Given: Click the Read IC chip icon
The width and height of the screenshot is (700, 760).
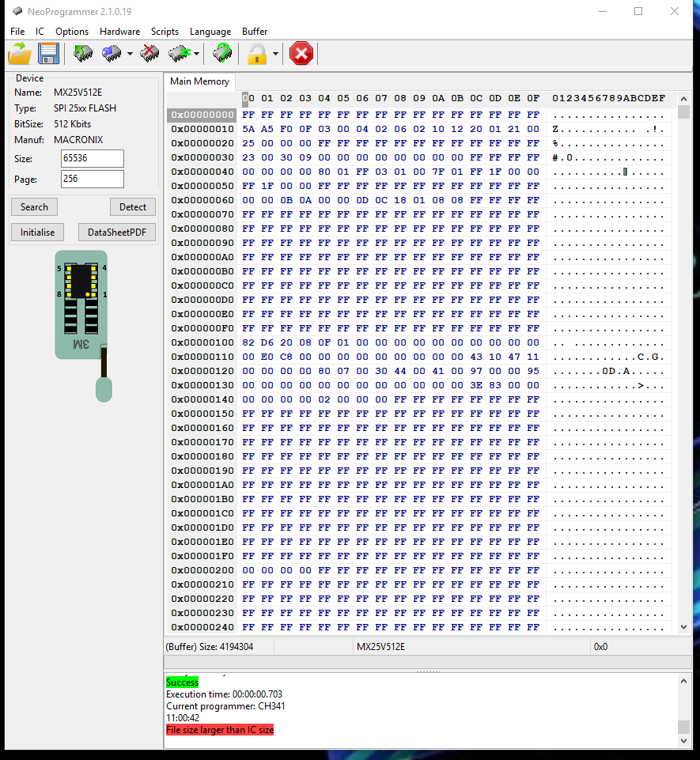Looking at the screenshot, I should 83,53.
